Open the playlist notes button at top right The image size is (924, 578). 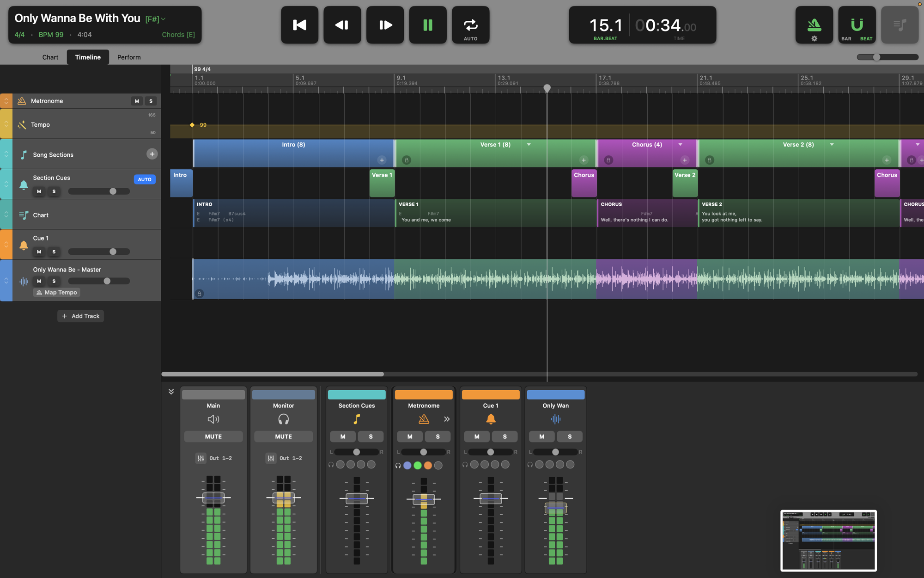(900, 25)
